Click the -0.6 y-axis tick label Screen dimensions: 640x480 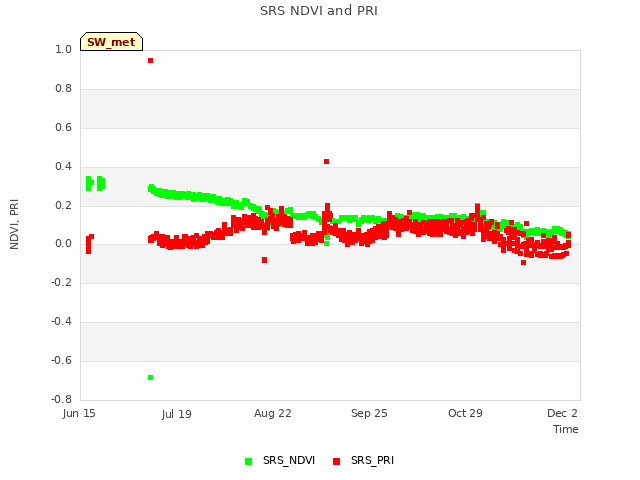click(x=61, y=360)
